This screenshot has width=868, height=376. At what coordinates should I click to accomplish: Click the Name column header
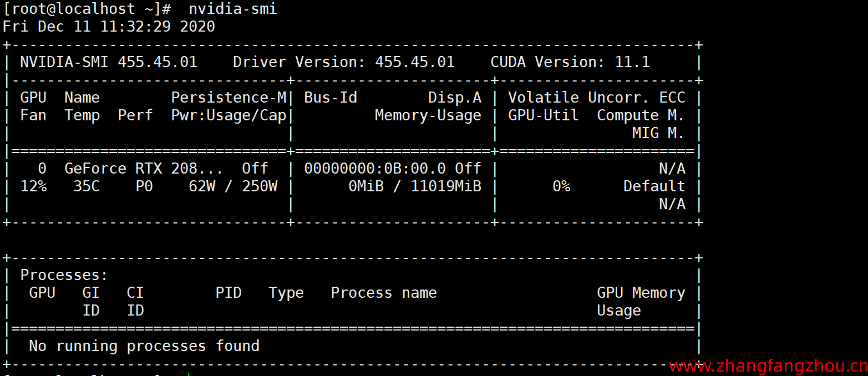82,98
